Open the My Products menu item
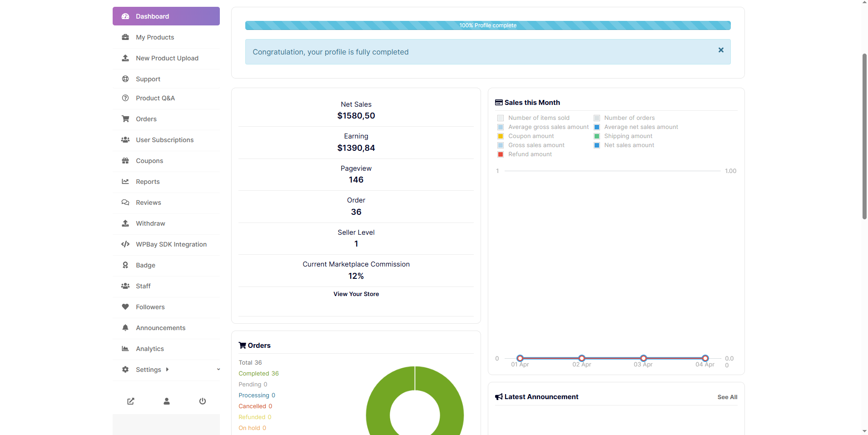 166,37
